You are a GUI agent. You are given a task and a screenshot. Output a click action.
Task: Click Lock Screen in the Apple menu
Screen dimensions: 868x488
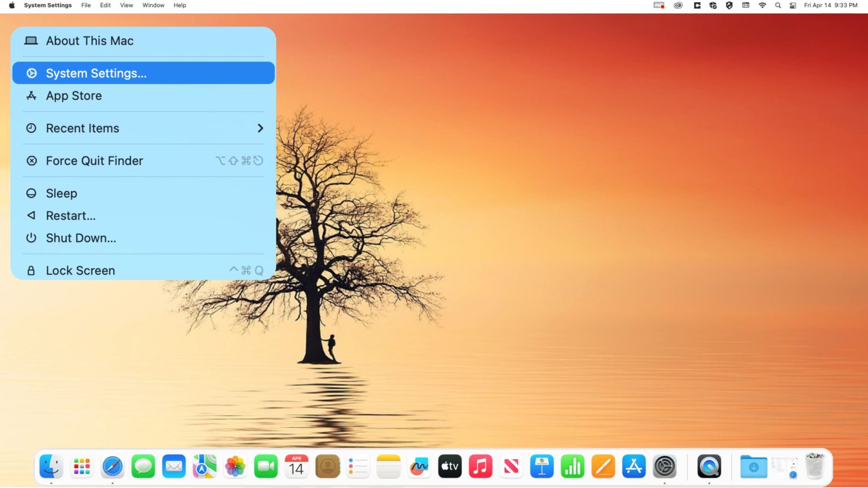click(x=80, y=270)
